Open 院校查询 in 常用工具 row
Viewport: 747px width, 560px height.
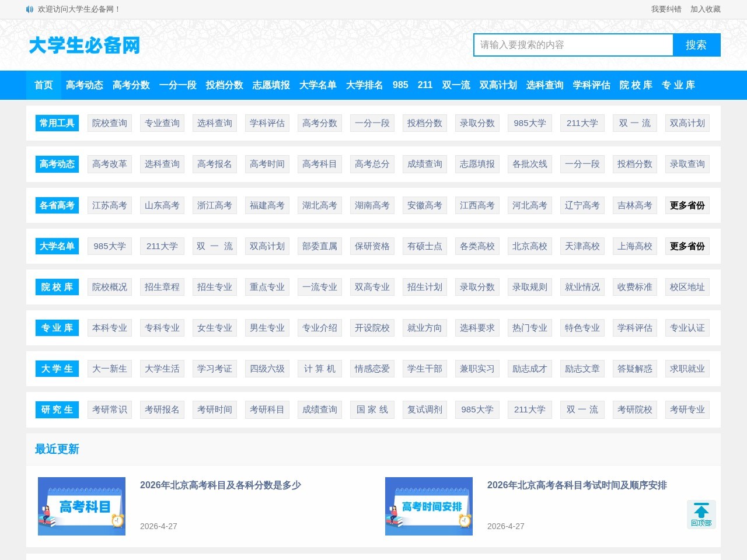point(110,123)
